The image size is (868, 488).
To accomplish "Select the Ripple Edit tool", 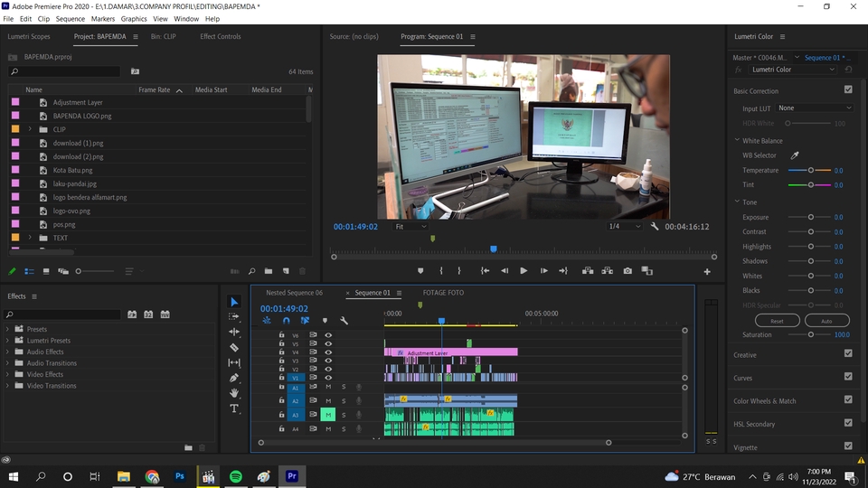I will coord(234,332).
